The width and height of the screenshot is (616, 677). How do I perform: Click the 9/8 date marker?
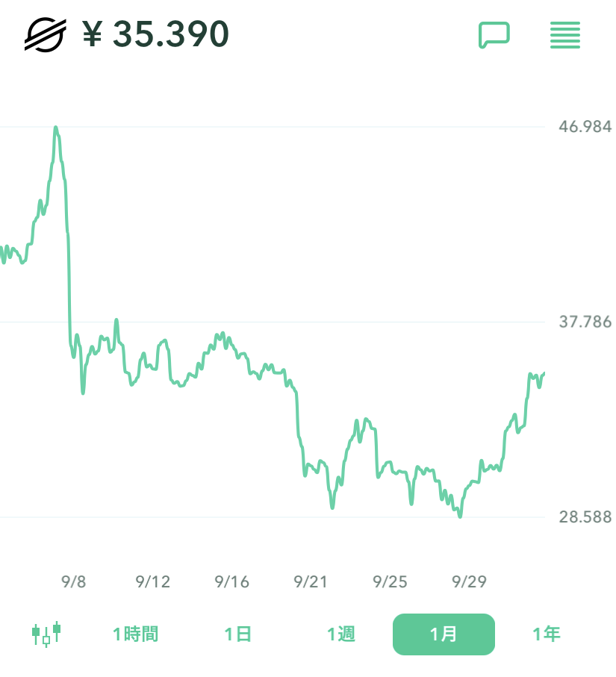pos(73,581)
